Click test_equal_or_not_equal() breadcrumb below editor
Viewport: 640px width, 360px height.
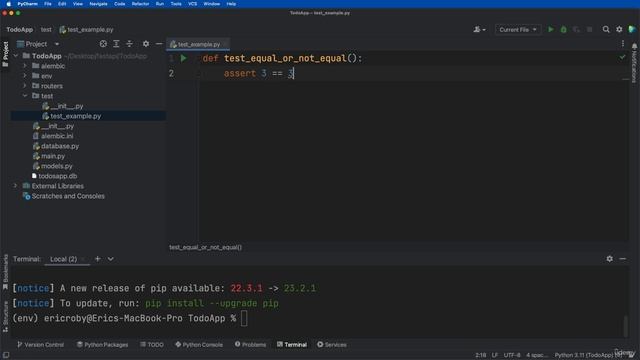[205, 247]
